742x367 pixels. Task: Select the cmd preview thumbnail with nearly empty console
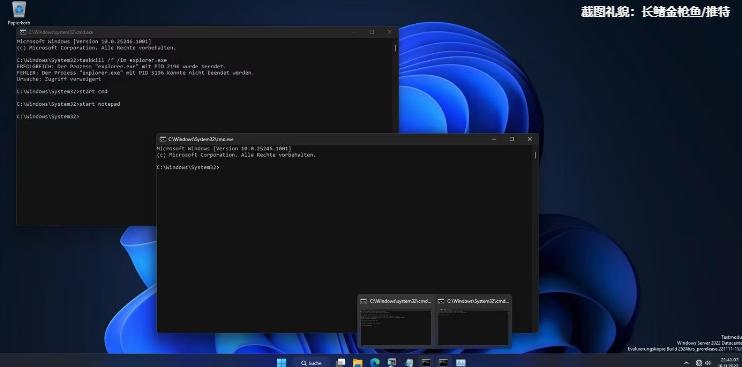[x=473, y=321]
